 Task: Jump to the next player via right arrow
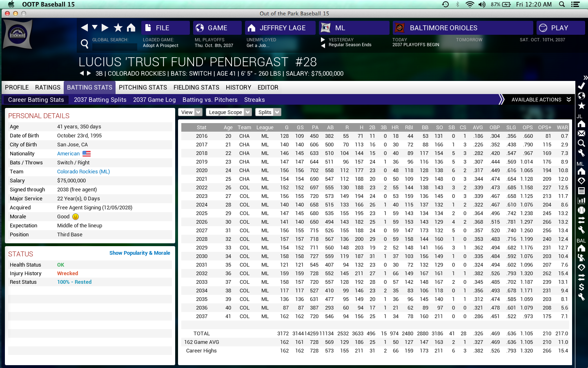pos(89,73)
